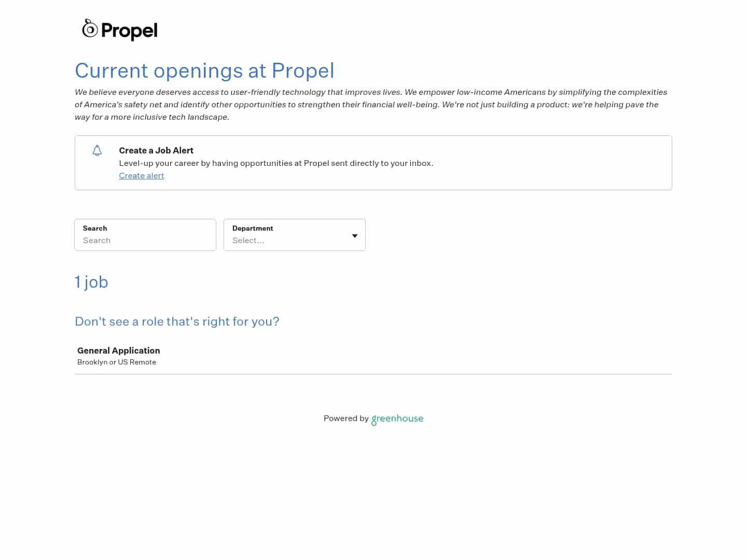Click the Propel peach logo icon

(x=90, y=29)
